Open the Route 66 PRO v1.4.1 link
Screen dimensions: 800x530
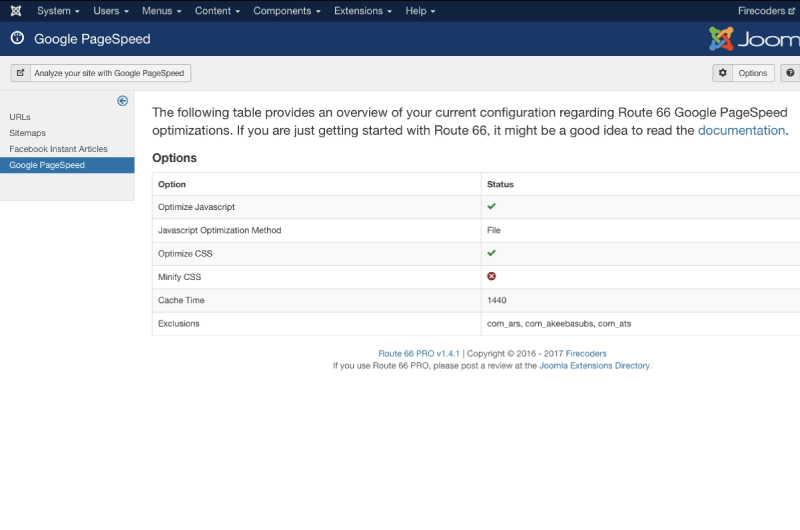tap(419, 354)
